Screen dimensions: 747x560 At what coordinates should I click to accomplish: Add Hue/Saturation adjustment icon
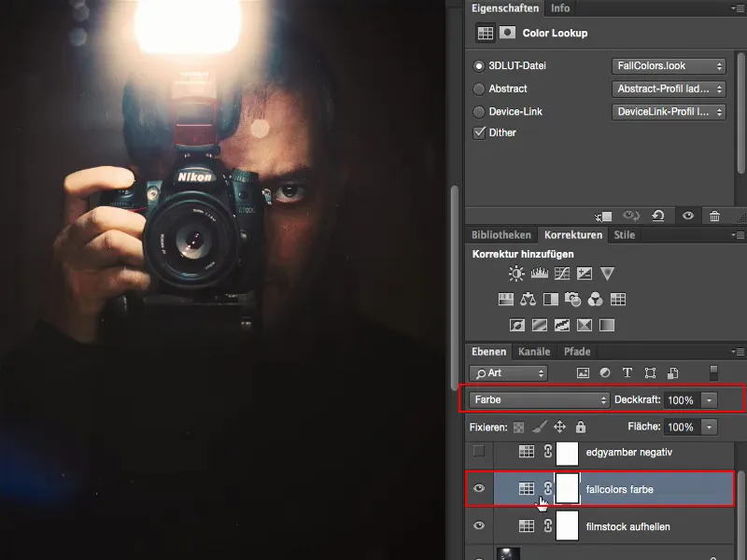click(x=505, y=299)
